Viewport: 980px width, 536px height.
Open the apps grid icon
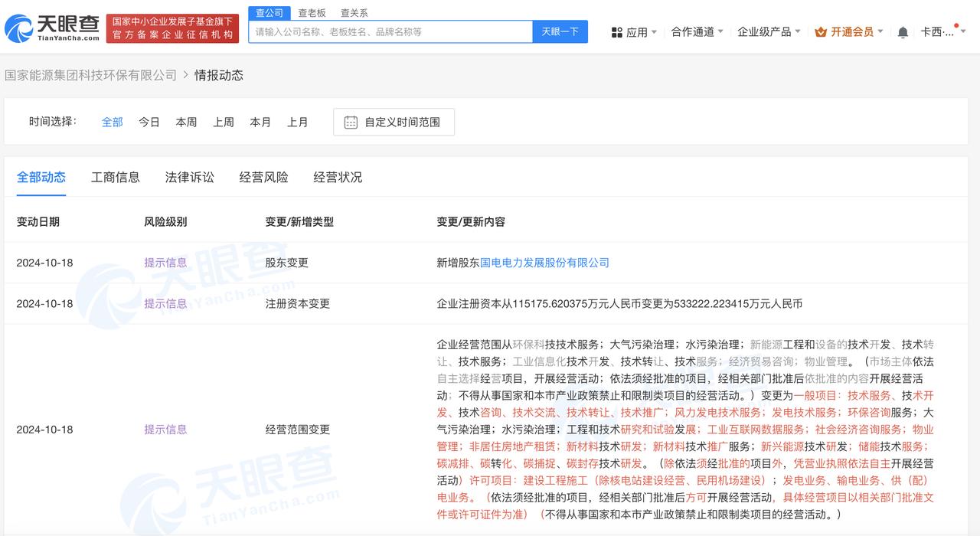click(616, 32)
